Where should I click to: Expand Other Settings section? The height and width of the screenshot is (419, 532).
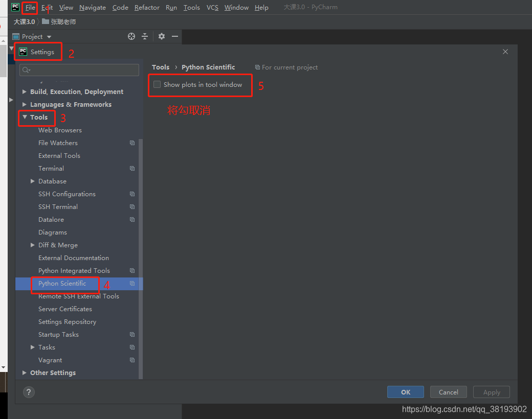[x=25, y=373]
